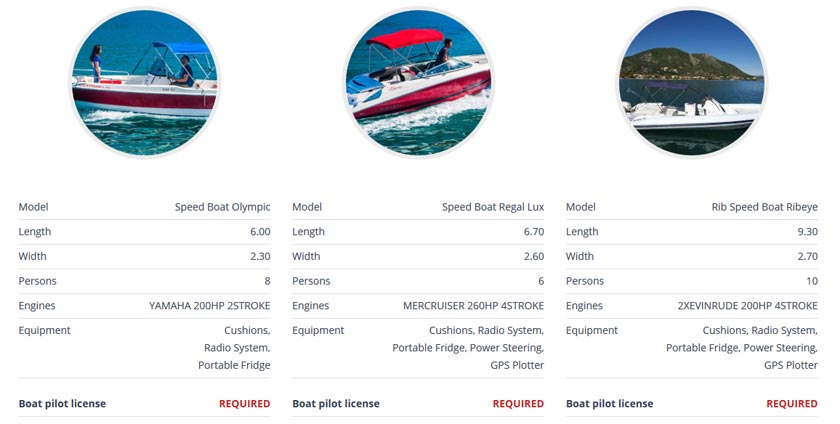The width and height of the screenshot is (840, 424).
Task: Click the Rib Speed Boat Ribeye photo
Action: pos(691,83)
